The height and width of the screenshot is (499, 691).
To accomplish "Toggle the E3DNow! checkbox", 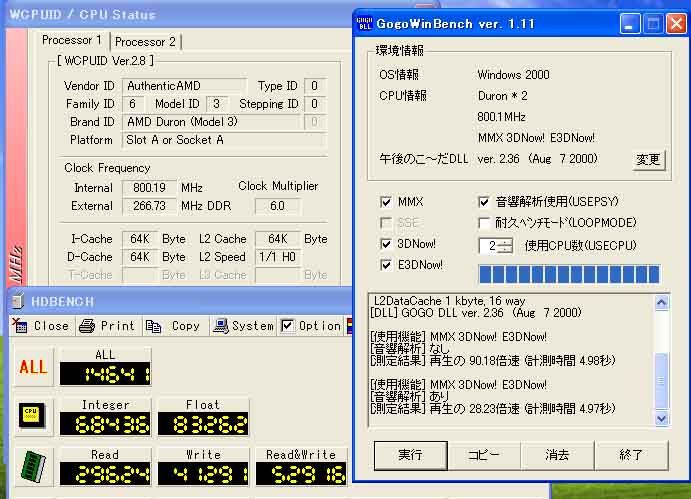I will pos(386,265).
